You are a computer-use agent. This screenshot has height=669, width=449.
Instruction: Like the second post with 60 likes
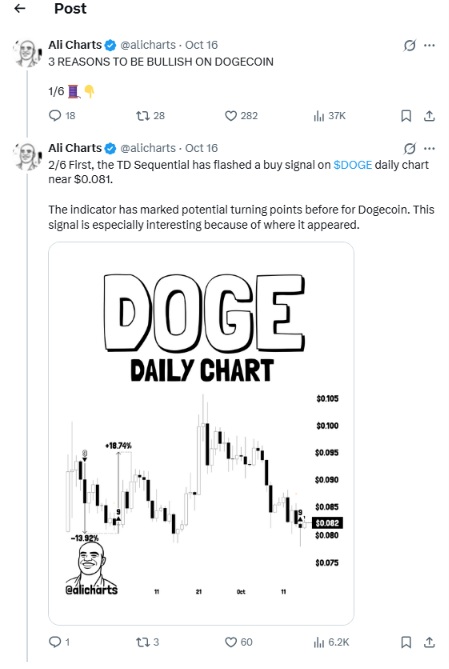coord(239,642)
